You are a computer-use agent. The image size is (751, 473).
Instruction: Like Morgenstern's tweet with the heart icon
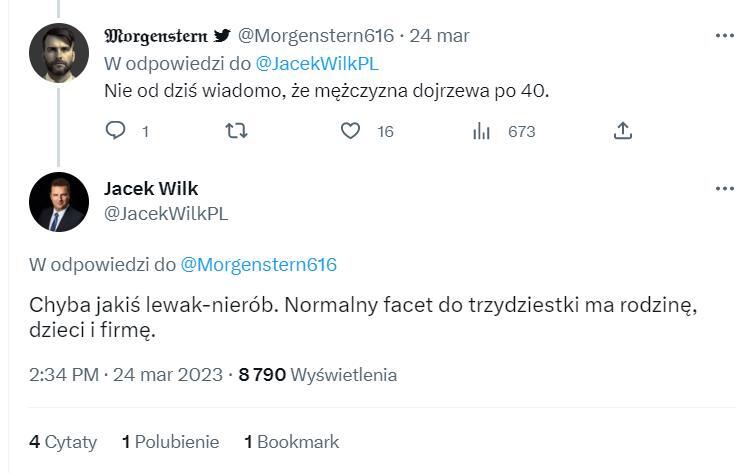(x=350, y=131)
